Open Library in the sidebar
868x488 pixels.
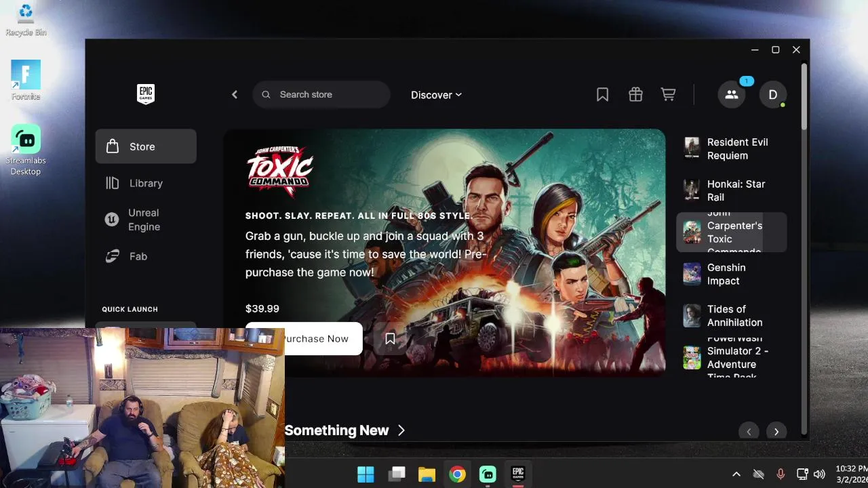[146, 183]
